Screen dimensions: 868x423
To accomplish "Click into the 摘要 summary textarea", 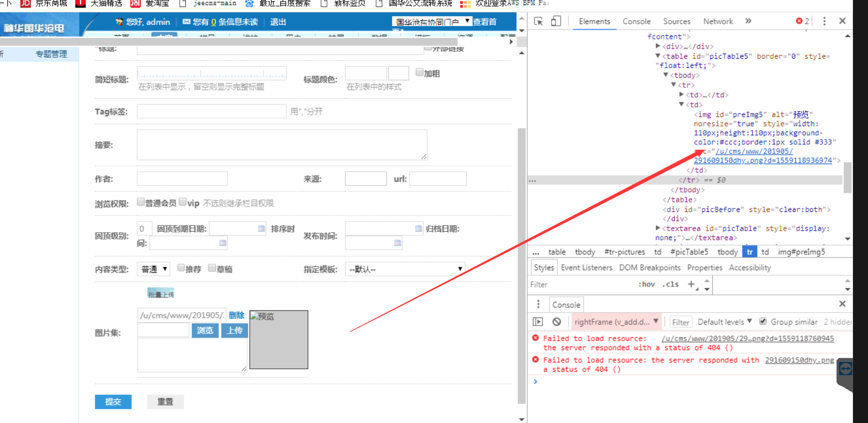I will (x=282, y=145).
